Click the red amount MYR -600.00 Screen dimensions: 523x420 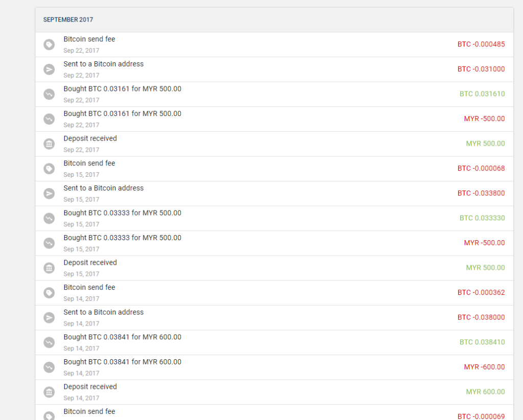click(x=484, y=367)
